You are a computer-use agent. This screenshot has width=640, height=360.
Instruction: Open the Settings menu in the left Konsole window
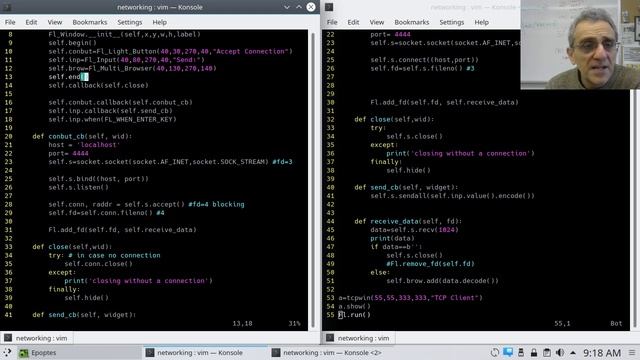click(130, 22)
